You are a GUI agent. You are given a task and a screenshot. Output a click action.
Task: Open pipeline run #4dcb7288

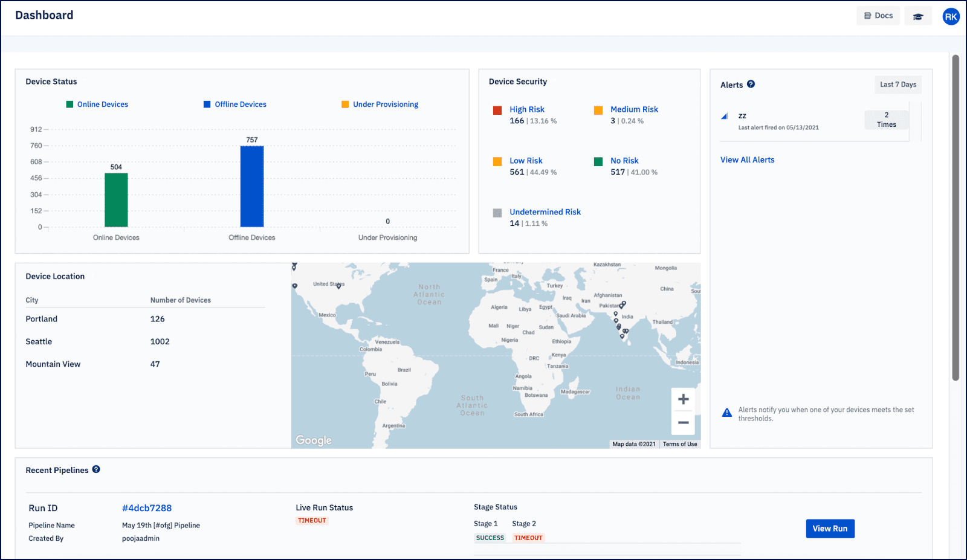tap(147, 508)
